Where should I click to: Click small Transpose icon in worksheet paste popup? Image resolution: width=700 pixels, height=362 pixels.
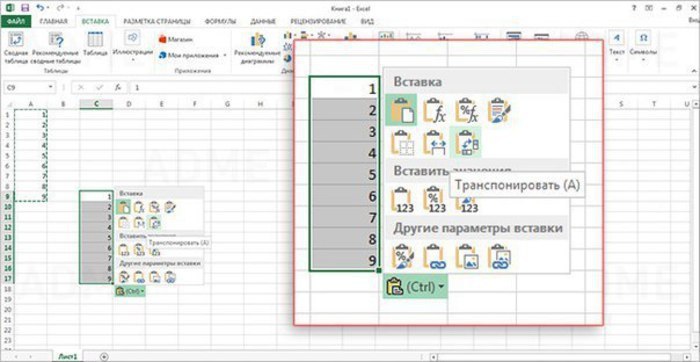click(154, 222)
